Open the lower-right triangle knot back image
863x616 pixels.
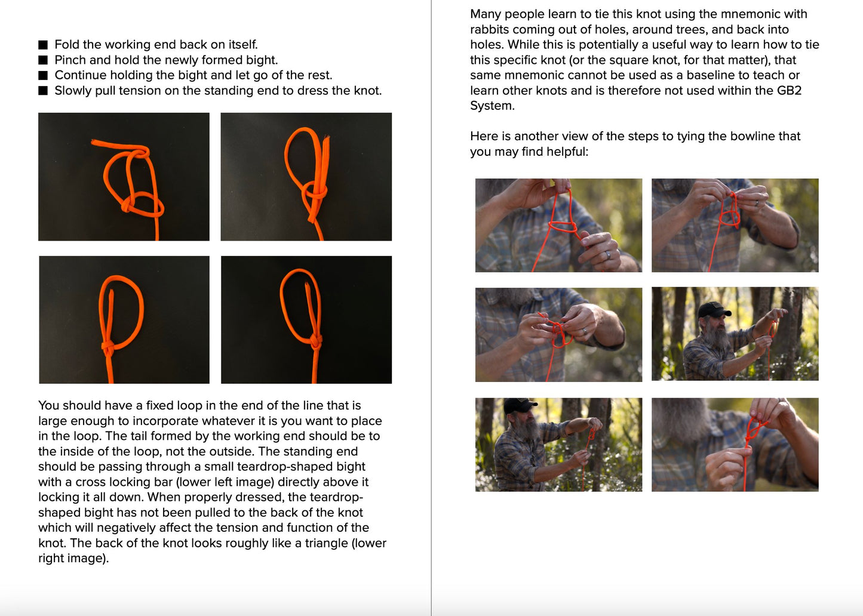pyautogui.click(x=306, y=320)
